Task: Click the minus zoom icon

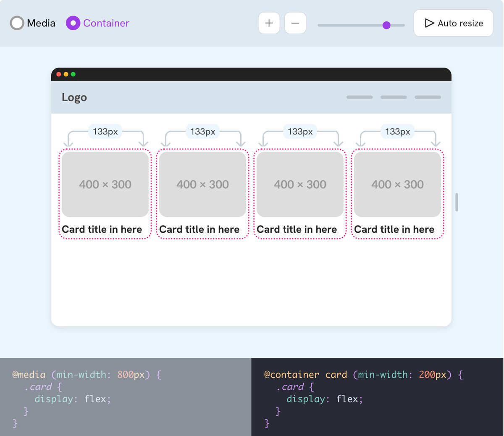Action: point(295,23)
